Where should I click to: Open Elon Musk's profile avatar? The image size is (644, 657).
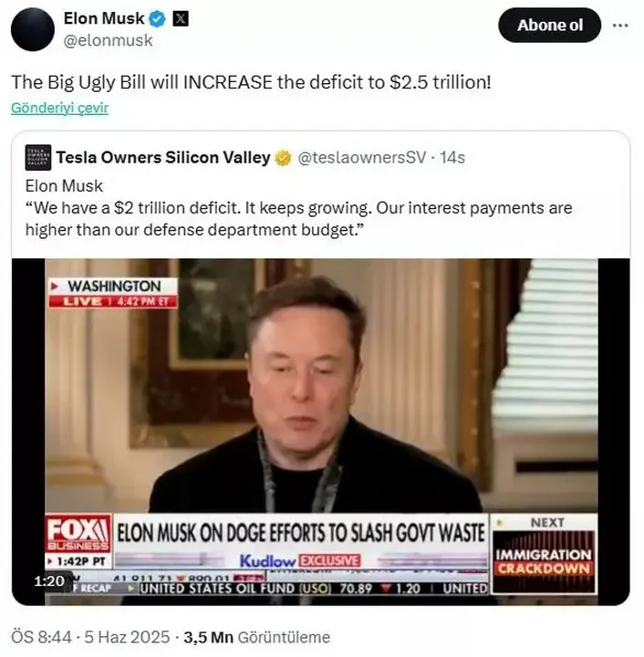click(x=33, y=29)
